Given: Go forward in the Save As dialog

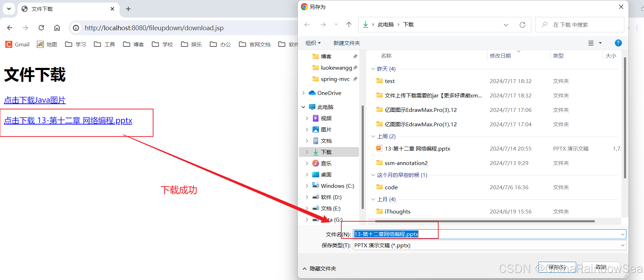Looking at the screenshot, I should (323, 25).
